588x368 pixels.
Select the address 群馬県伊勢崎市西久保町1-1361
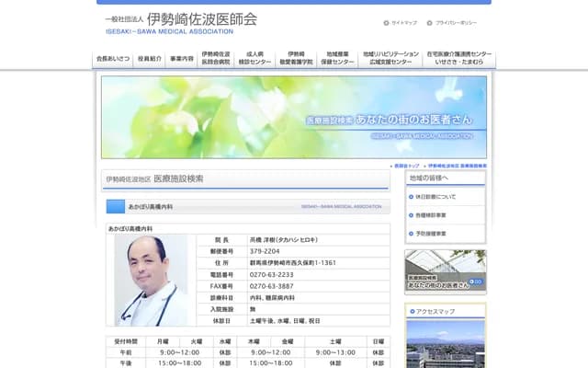pos(293,263)
